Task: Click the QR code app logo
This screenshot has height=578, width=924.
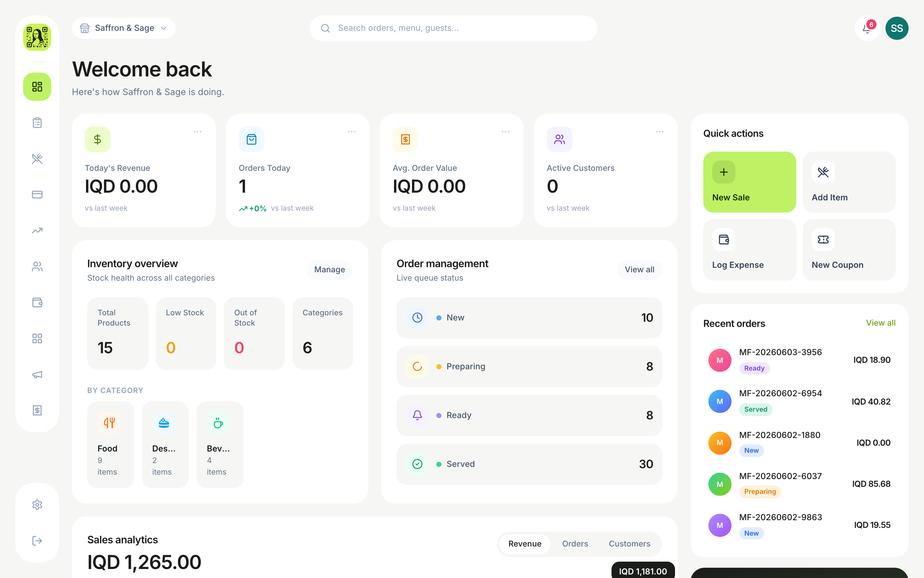Action: pos(37,37)
